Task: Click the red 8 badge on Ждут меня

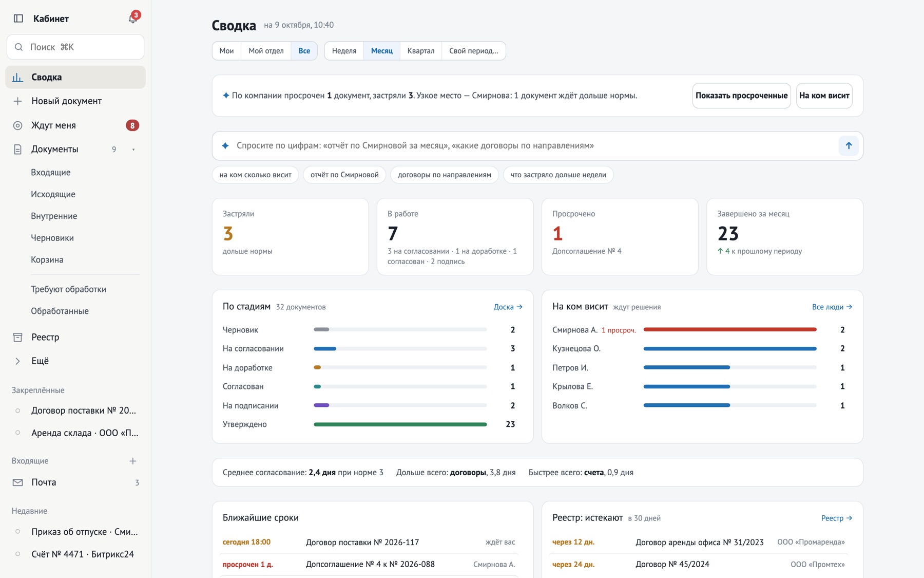Action: point(132,125)
